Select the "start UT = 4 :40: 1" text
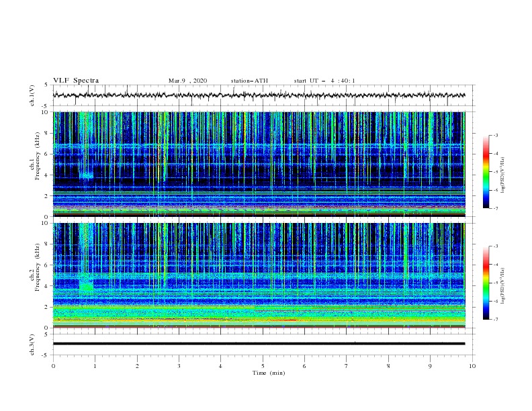Image resolution: width=532 pixels, height=411 pixels. tap(324, 81)
